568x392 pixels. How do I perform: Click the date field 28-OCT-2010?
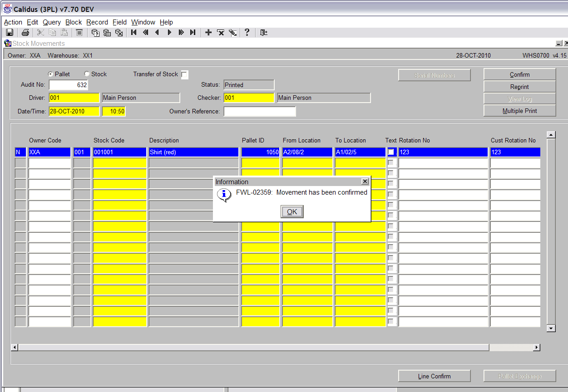pyautogui.click(x=74, y=111)
